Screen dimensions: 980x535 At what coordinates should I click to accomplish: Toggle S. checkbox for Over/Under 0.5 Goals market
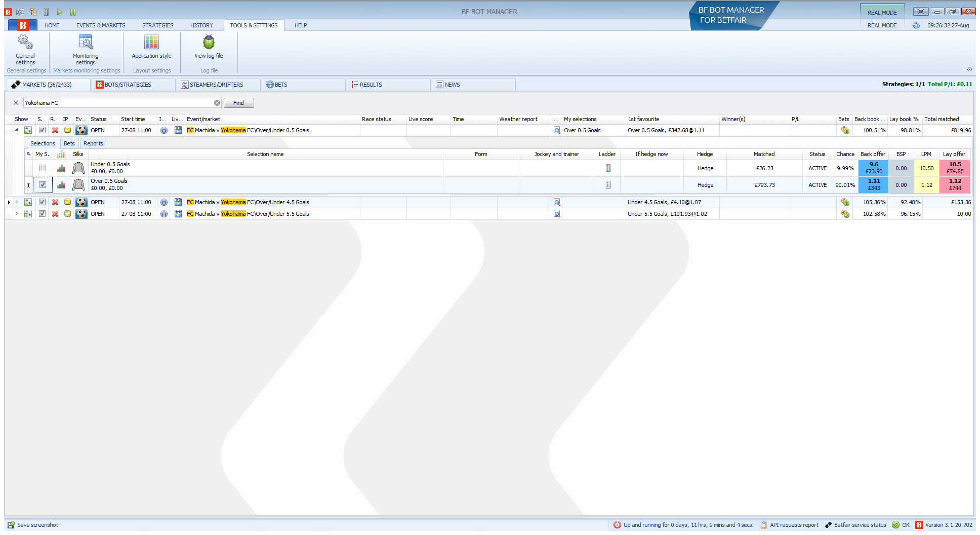pos(42,130)
